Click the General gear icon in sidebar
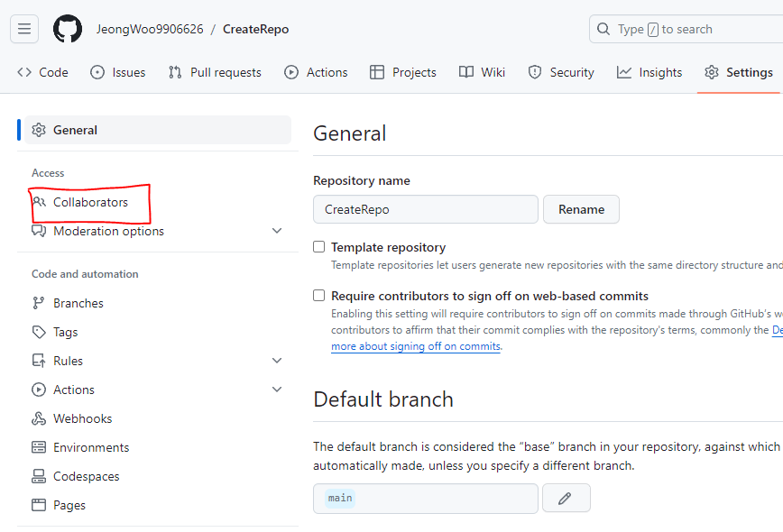This screenshot has height=532, width=783. coord(39,130)
